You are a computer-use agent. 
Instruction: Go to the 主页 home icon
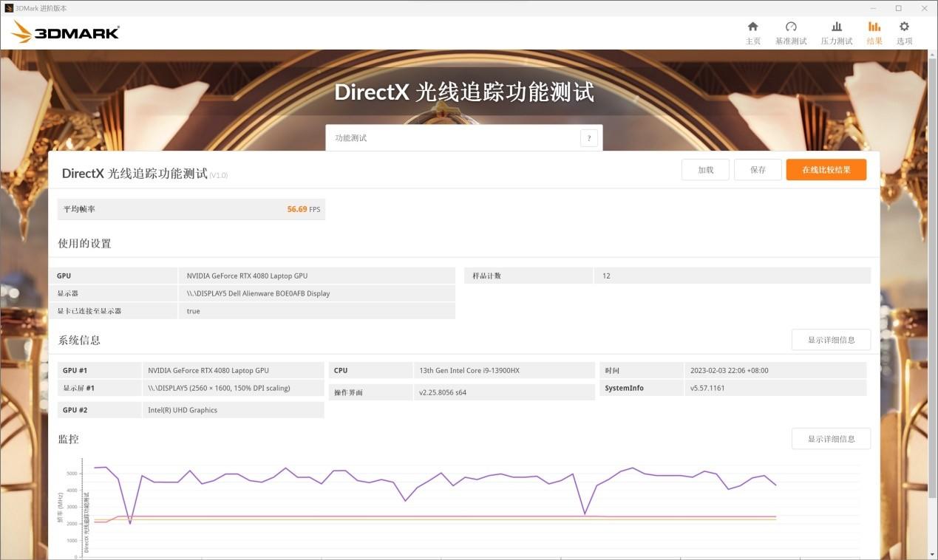tap(752, 27)
